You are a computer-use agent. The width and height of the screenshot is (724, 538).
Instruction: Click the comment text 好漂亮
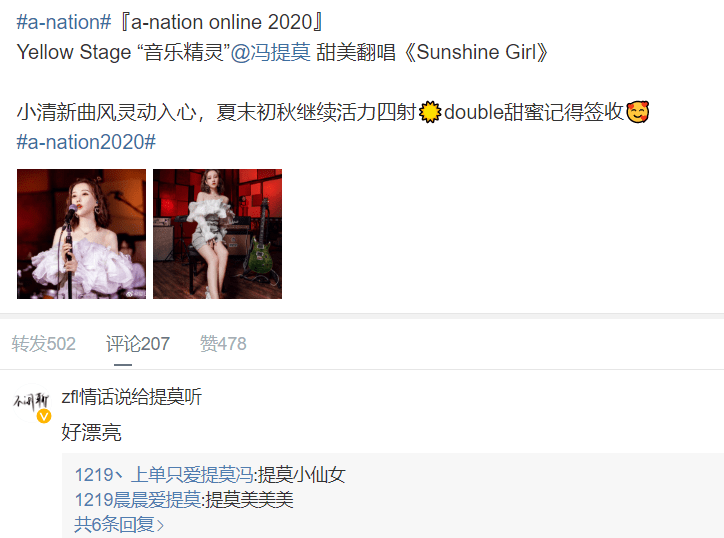tap(91, 433)
